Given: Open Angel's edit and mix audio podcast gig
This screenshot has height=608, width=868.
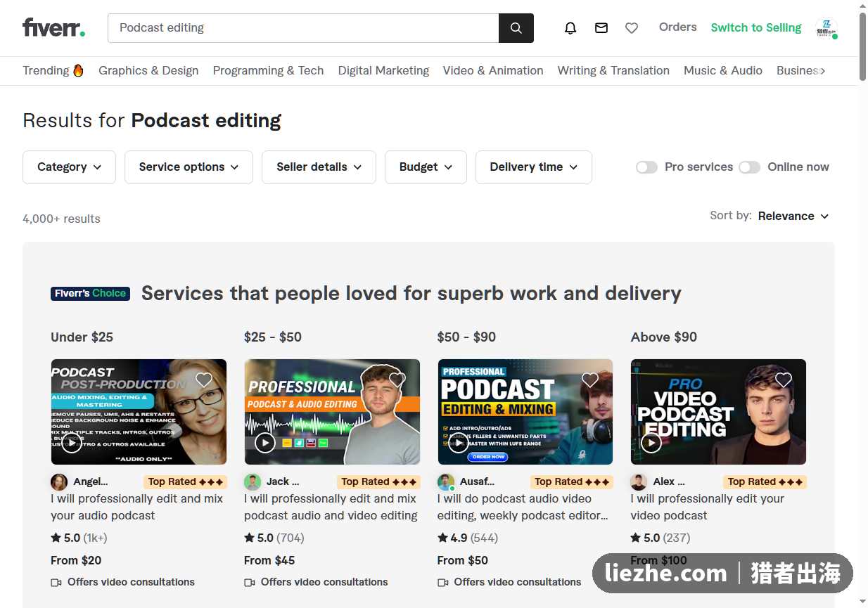Looking at the screenshot, I should click(136, 507).
